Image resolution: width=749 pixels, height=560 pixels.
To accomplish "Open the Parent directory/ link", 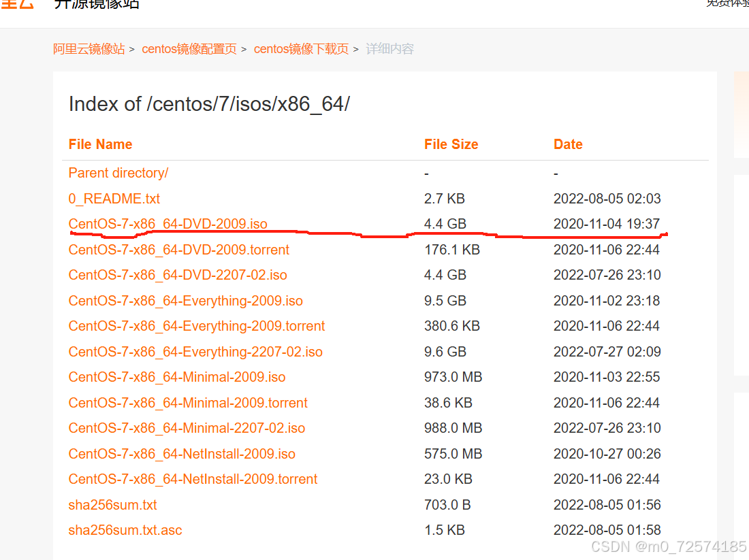I will [118, 173].
